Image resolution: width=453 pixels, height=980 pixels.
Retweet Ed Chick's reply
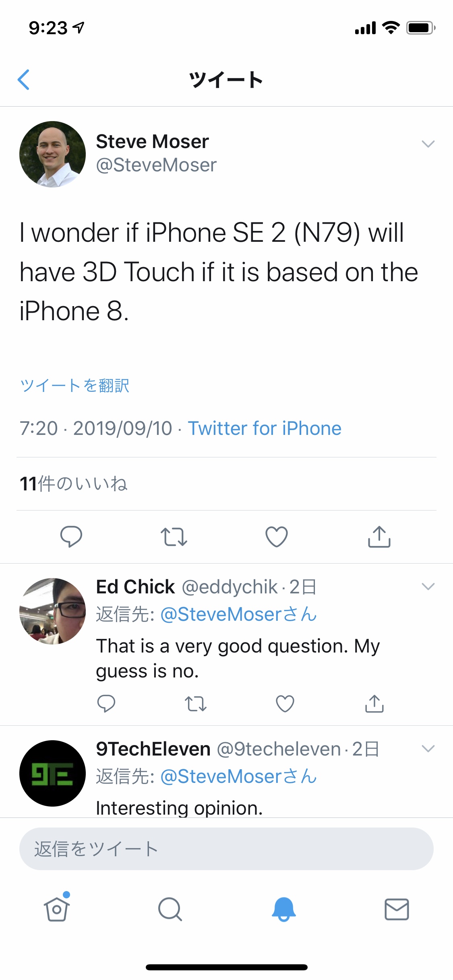click(x=196, y=704)
